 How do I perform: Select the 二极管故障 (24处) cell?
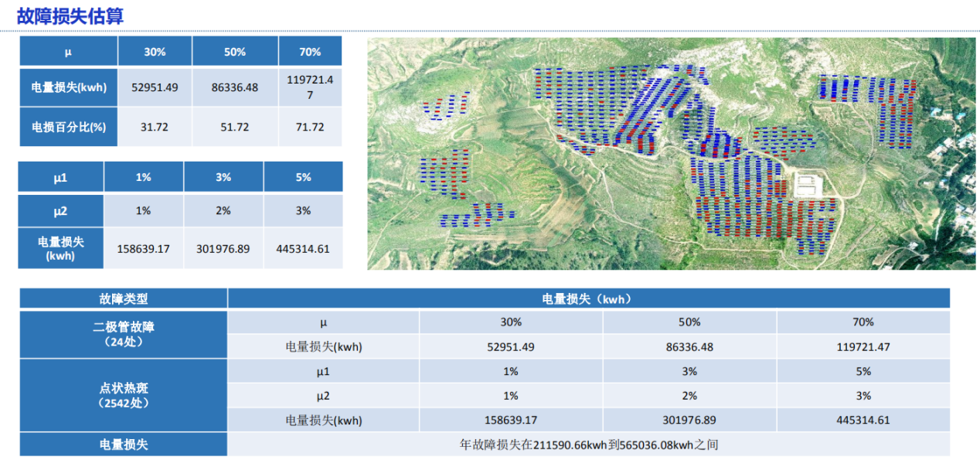click(x=124, y=334)
